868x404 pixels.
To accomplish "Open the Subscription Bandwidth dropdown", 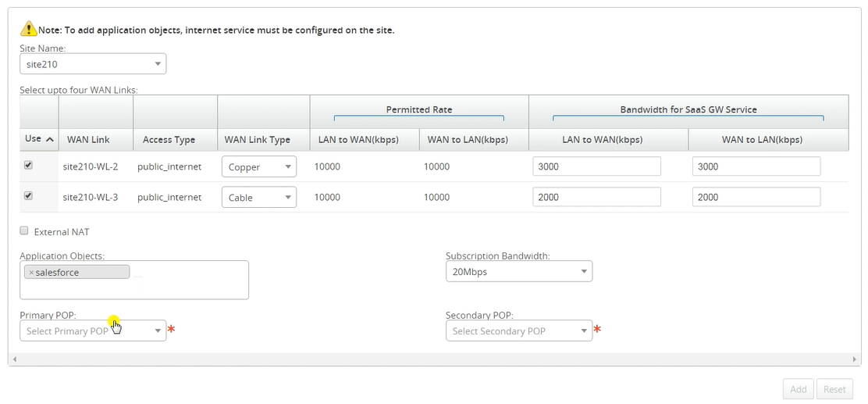I will (519, 272).
